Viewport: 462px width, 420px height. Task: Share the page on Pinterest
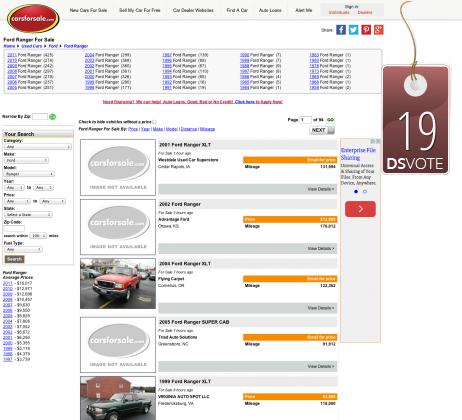tap(366, 30)
